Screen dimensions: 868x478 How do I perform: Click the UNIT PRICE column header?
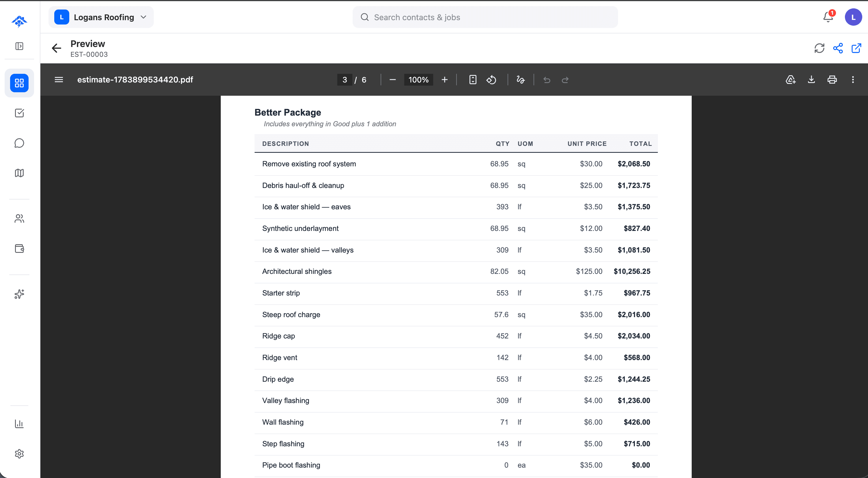(x=587, y=144)
